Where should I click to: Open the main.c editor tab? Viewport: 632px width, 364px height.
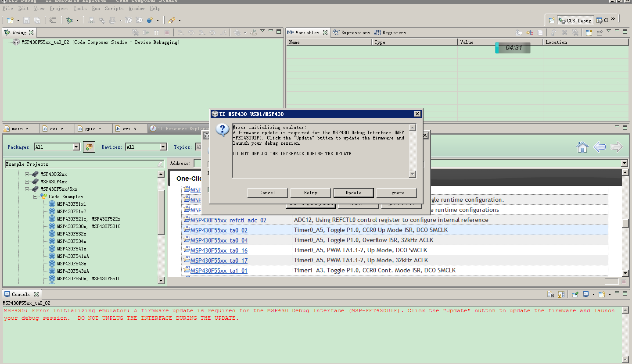click(20, 128)
